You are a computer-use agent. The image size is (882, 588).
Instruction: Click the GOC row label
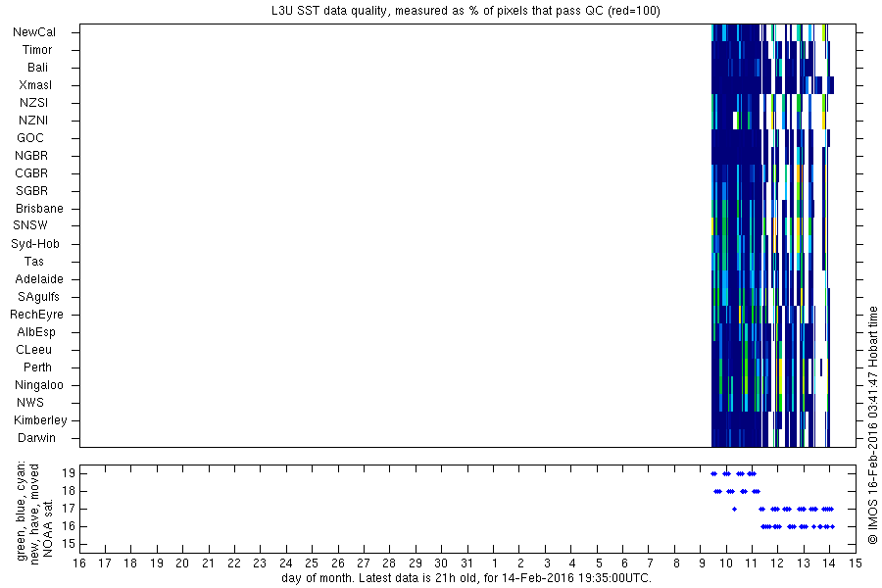30,138
